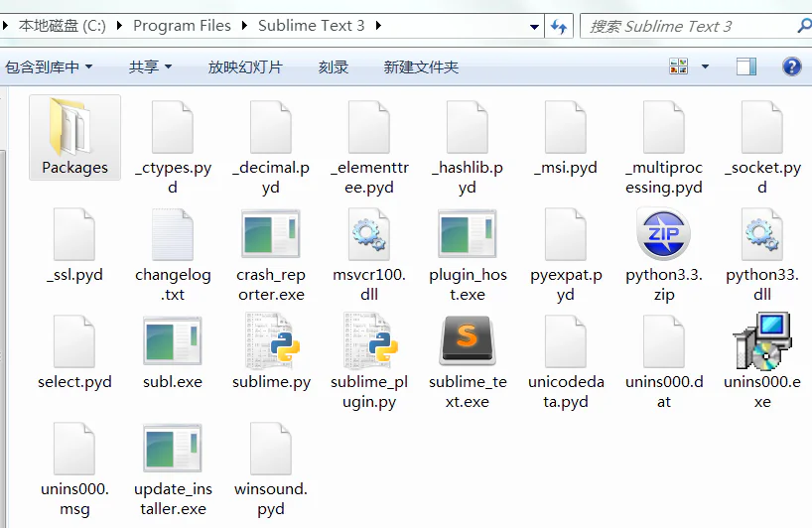Viewport: 812px width, 528px height.
Task: Click the change view icon
Action: [x=679, y=66]
